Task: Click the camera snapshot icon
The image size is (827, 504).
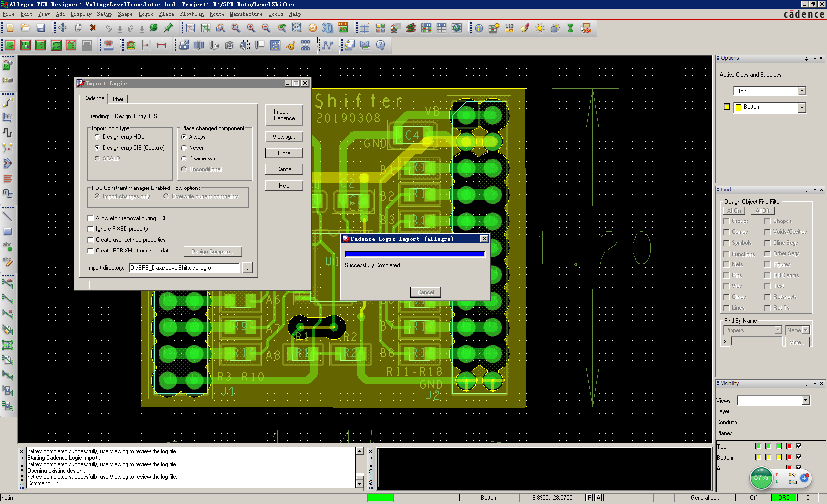Action: tap(229, 45)
